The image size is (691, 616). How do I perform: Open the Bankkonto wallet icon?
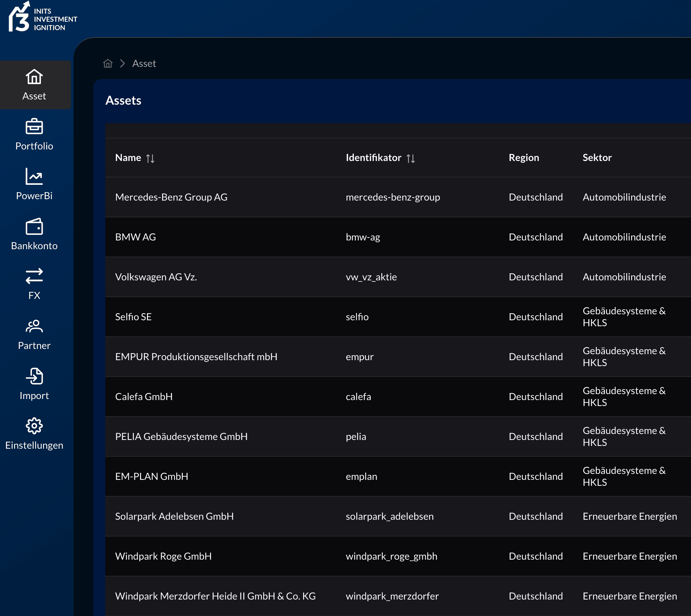point(34,227)
